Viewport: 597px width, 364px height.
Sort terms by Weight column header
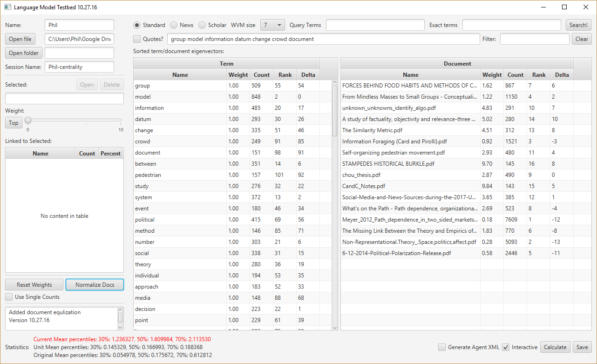click(238, 75)
